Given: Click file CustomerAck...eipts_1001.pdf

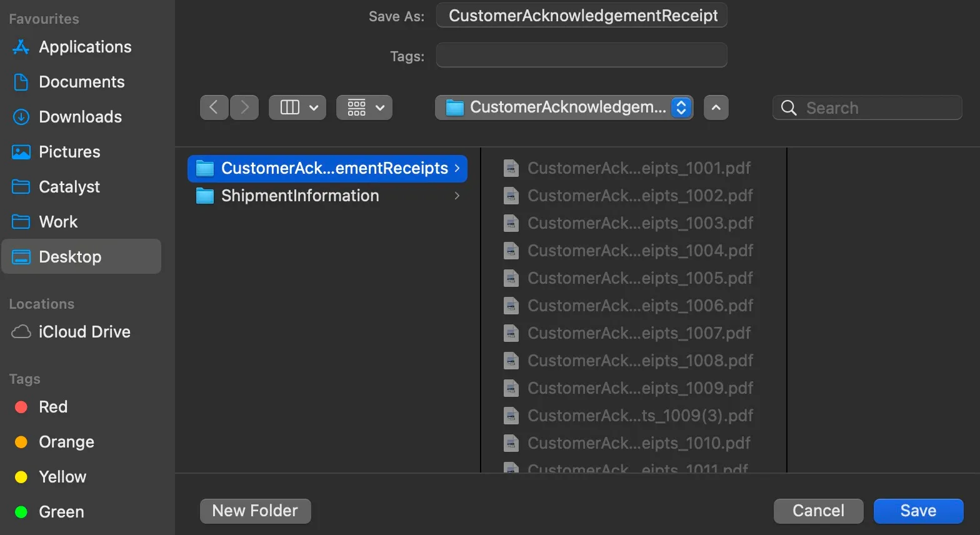Looking at the screenshot, I should point(634,168).
